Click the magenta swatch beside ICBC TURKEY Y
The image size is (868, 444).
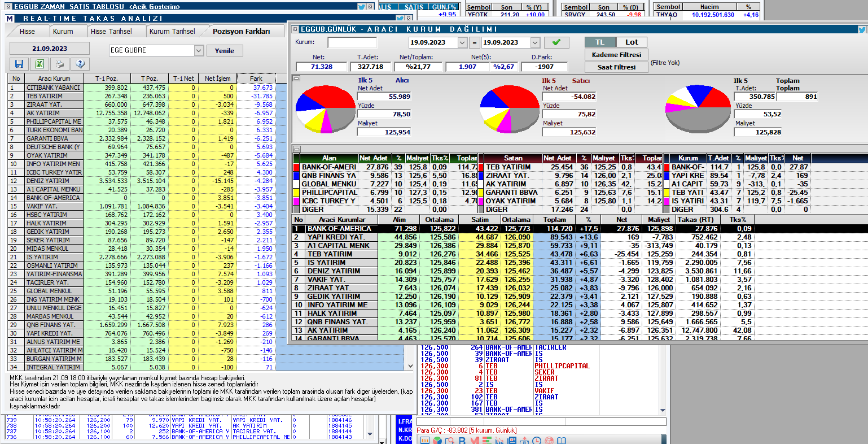click(296, 201)
